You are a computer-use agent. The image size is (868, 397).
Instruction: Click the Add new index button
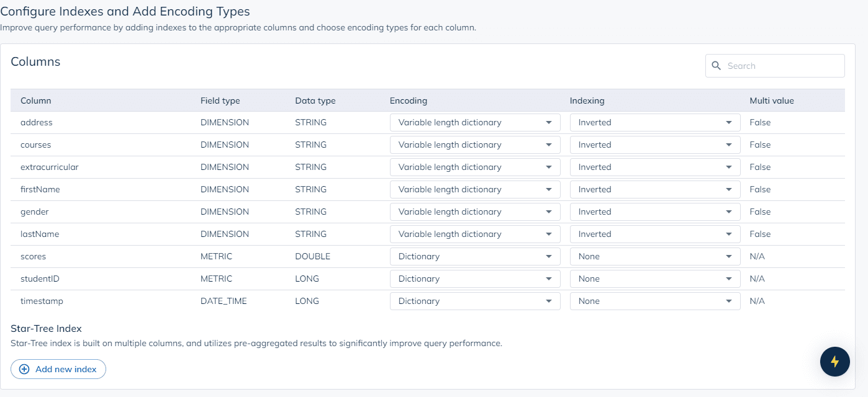point(58,369)
